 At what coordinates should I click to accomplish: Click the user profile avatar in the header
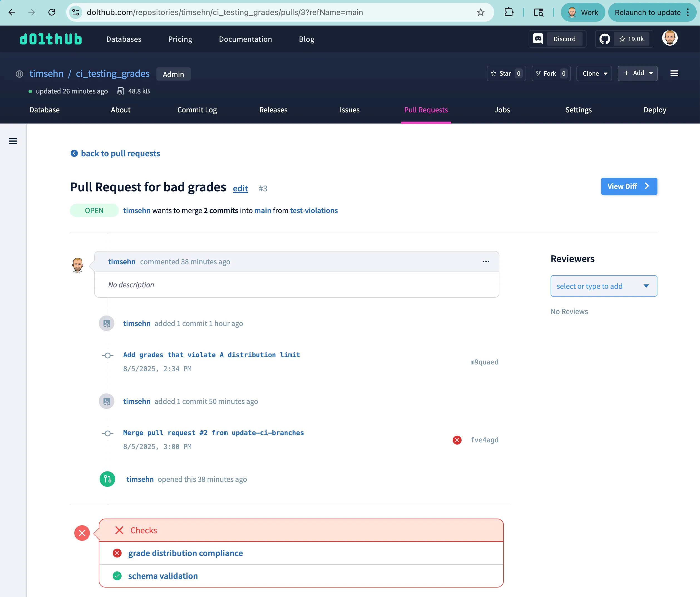670,38
